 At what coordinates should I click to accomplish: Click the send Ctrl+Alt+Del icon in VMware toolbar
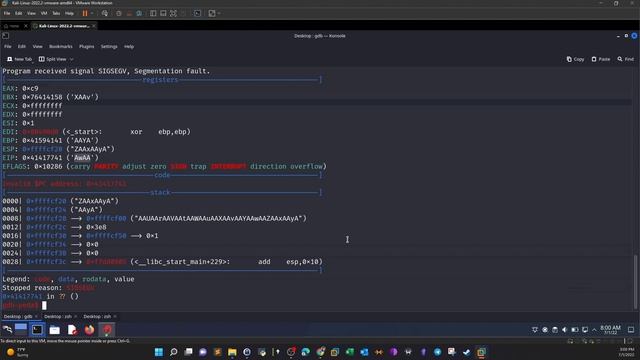click(x=105, y=13)
